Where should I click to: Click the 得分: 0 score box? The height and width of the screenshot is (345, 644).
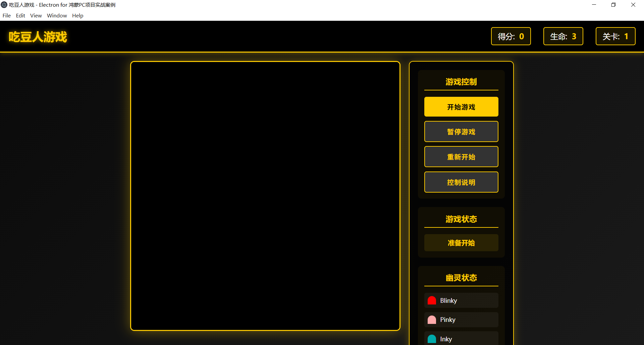(511, 36)
